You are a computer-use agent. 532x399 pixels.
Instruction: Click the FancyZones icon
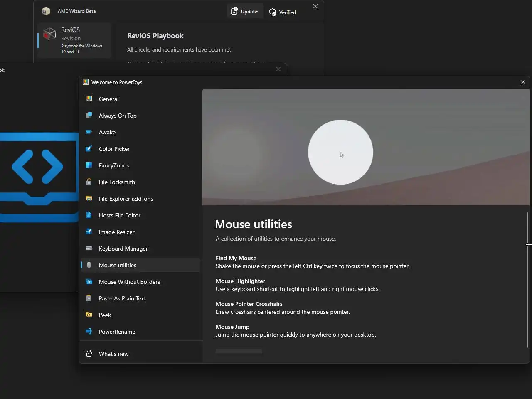click(x=89, y=165)
